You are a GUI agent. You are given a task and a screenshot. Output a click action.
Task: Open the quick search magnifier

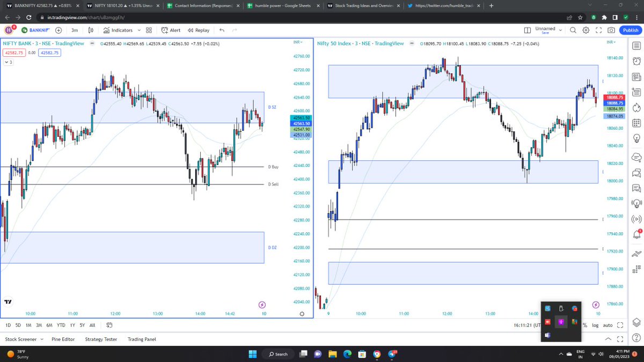tap(573, 30)
